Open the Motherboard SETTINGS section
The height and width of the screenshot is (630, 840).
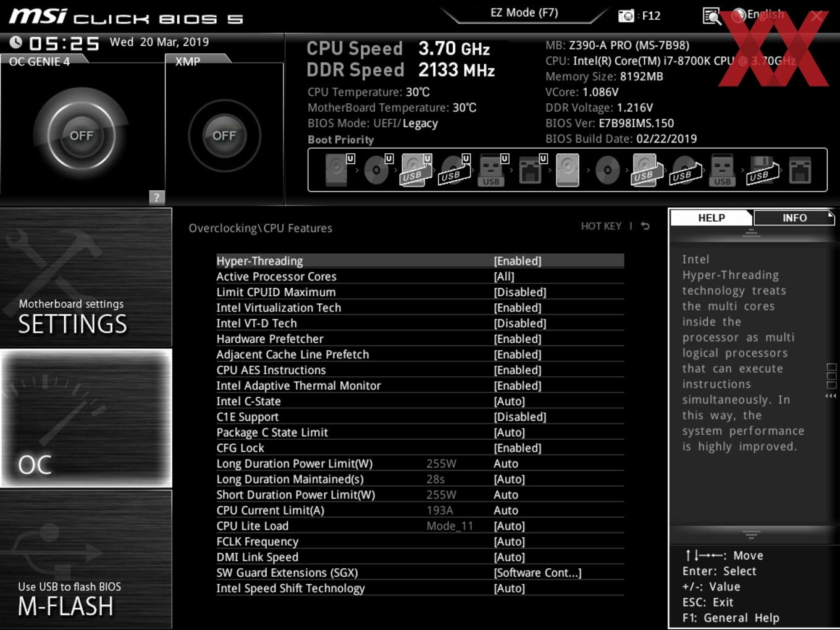point(86,277)
